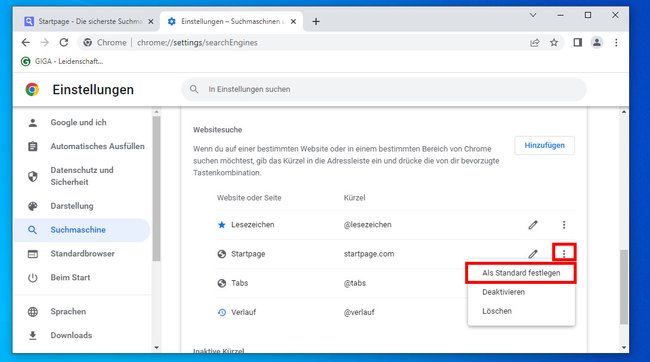Close the Startpage tab
The width and height of the screenshot is (650, 362).
pos(151,21)
